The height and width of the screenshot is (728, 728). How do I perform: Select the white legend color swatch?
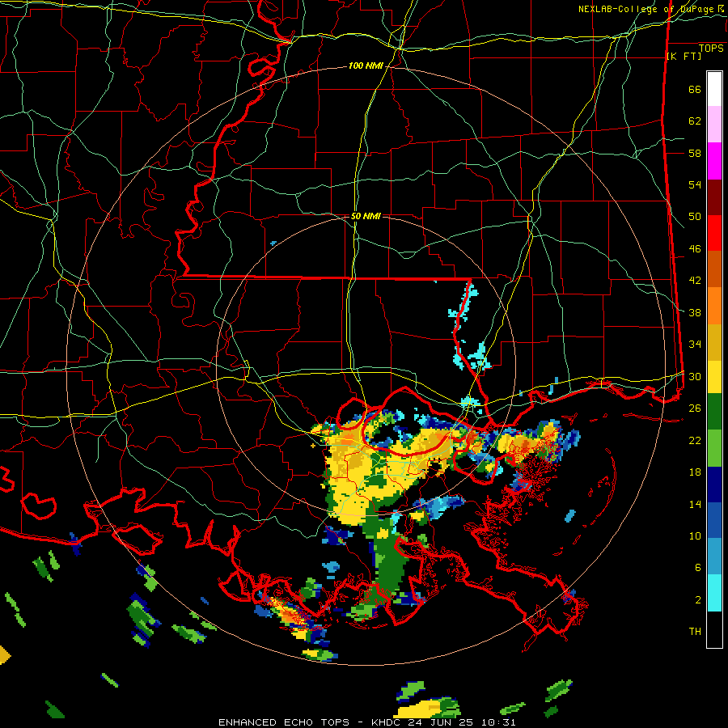click(714, 89)
